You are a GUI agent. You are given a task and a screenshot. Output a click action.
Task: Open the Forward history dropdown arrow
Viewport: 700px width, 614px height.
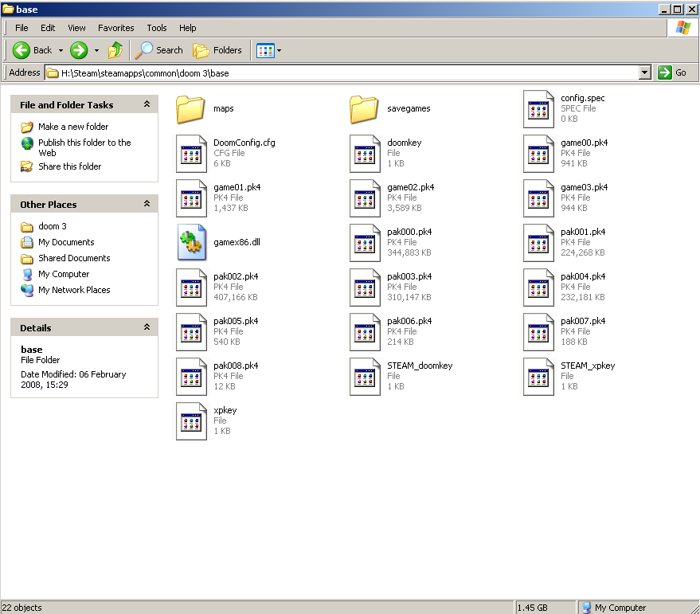click(96, 50)
